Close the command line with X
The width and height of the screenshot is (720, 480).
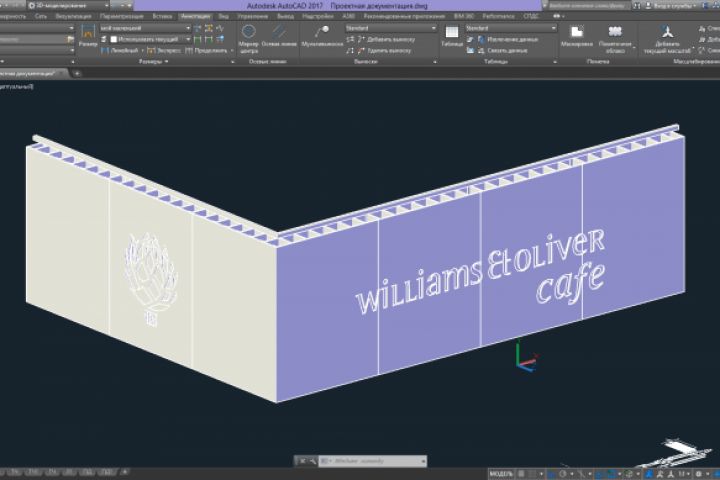coord(303,461)
